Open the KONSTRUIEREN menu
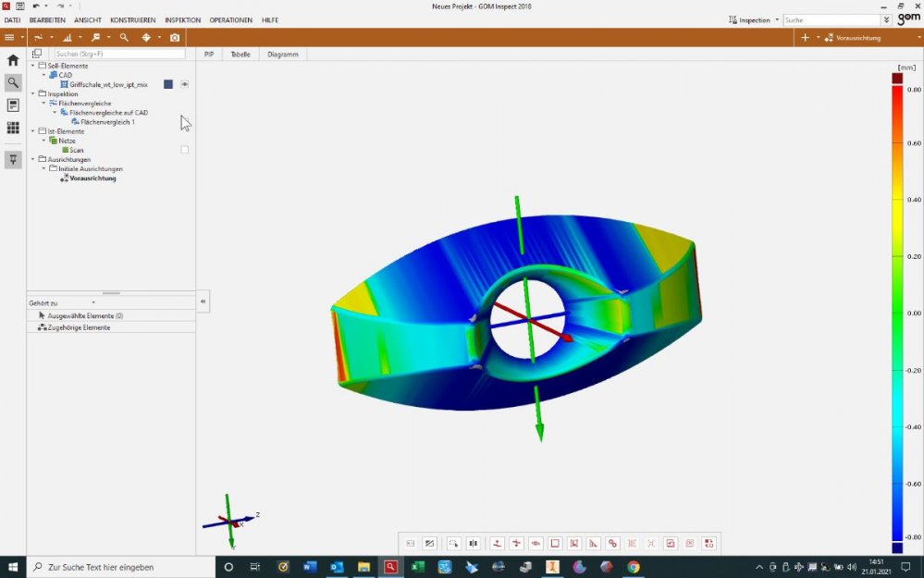The image size is (924, 578). 132,19
